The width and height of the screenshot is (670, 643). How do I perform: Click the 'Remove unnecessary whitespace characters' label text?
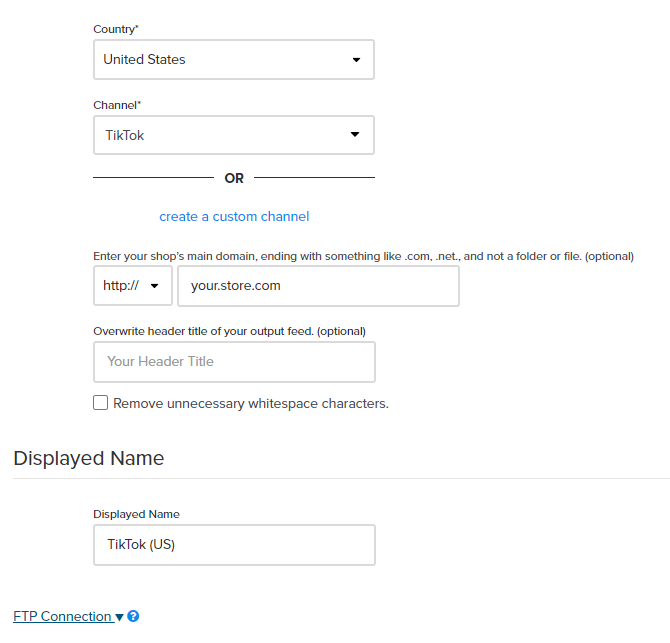click(250, 404)
